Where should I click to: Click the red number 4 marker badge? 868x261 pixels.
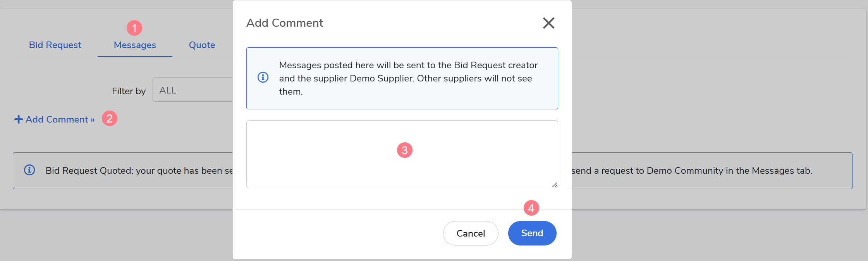(531, 208)
